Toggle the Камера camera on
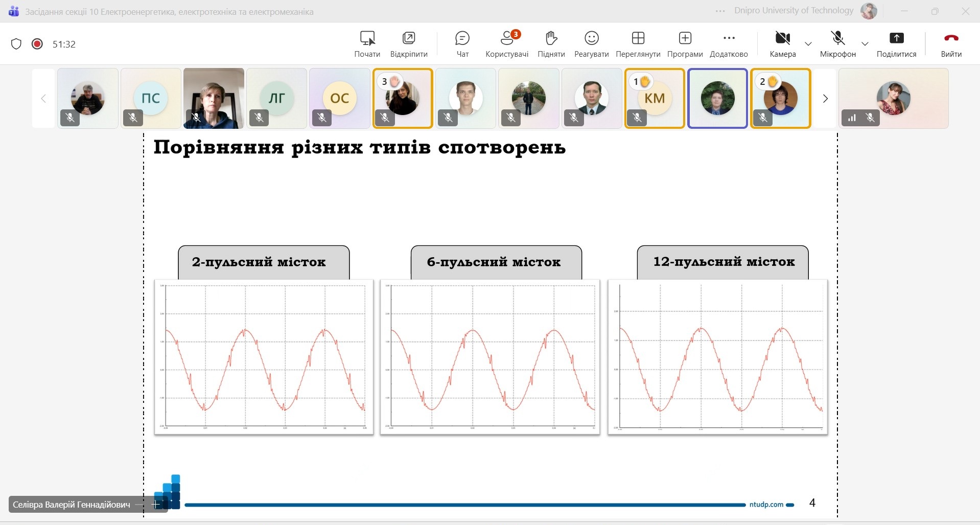 coord(782,43)
